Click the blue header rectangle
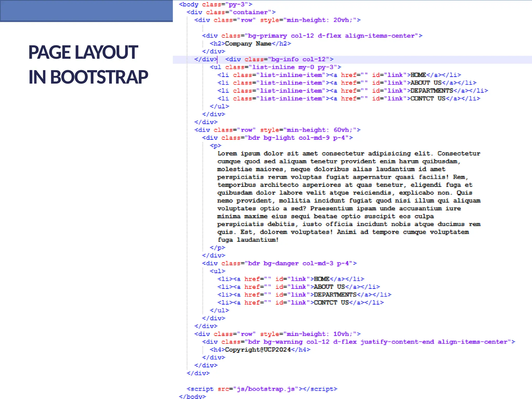Viewport: 532px width, 399px height. click(86, 10)
